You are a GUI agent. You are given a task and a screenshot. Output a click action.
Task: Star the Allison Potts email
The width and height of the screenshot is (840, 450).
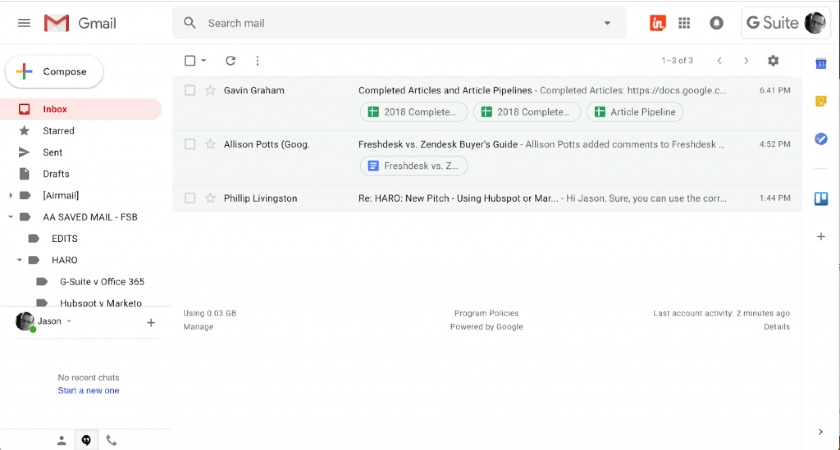210,144
